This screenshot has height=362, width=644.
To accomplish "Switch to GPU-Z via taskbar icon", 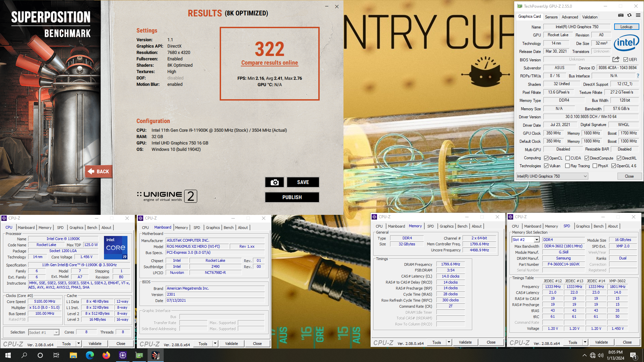I will point(139,355).
